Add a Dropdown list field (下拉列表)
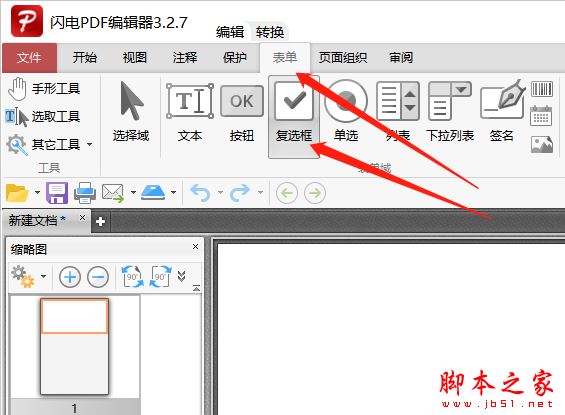The height and width of the screenshot is (415, 565). click(x=450, y=112)
